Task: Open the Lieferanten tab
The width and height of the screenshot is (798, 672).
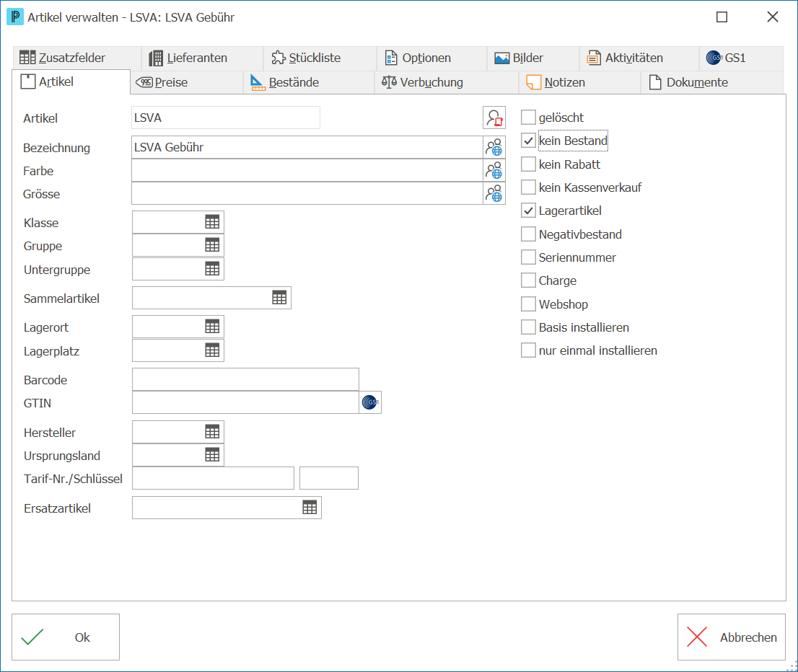Action: (202, 58)
